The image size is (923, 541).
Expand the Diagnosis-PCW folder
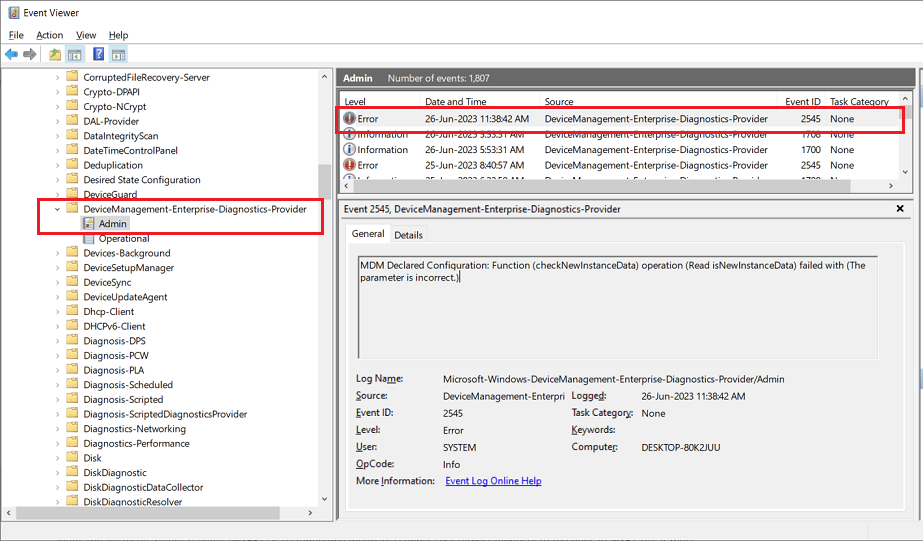coord(57,356)
